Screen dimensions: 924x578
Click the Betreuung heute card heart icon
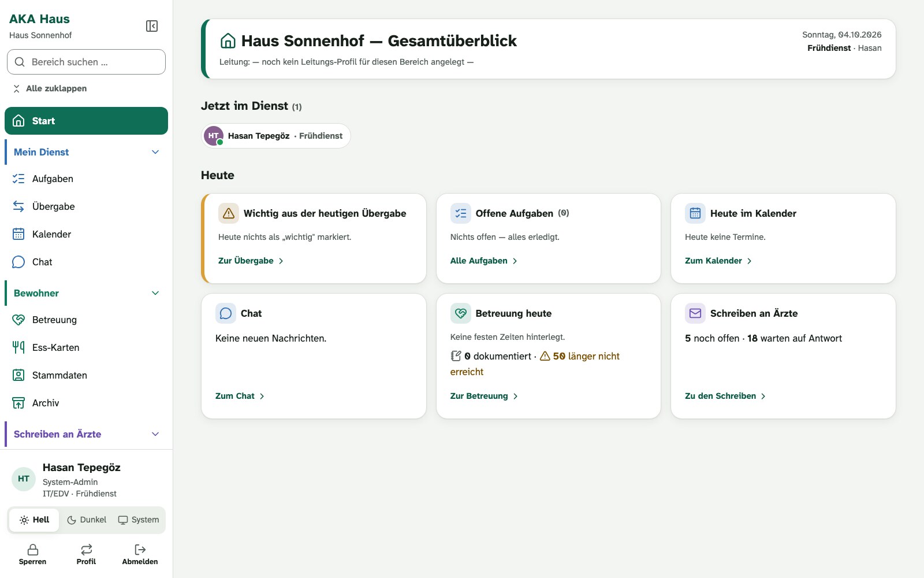[x=461, y=313]
